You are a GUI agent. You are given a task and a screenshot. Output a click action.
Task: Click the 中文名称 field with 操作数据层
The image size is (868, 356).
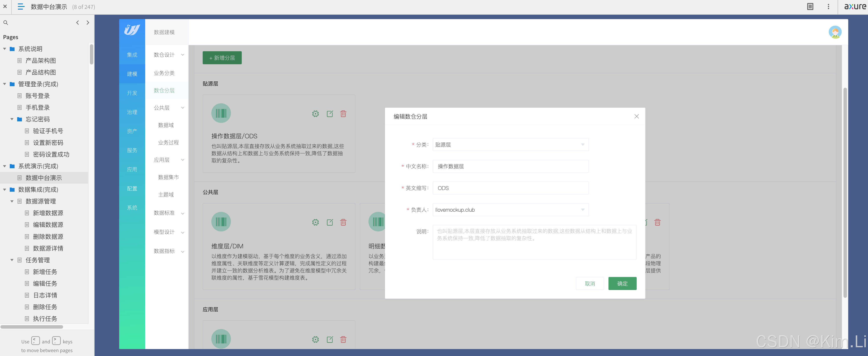(510, 166)
